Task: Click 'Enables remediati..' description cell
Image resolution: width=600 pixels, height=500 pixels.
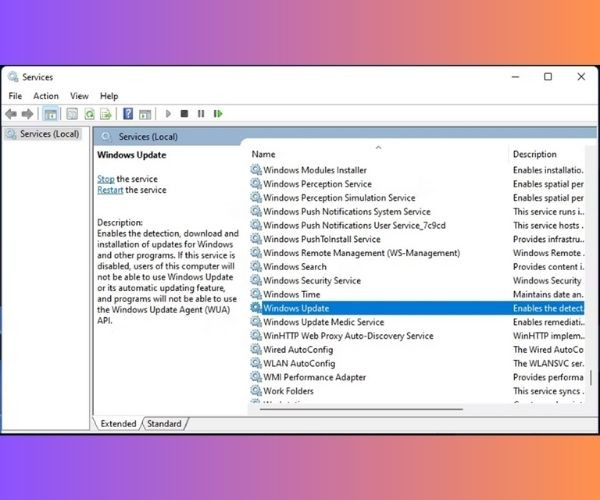Action: 548,322
